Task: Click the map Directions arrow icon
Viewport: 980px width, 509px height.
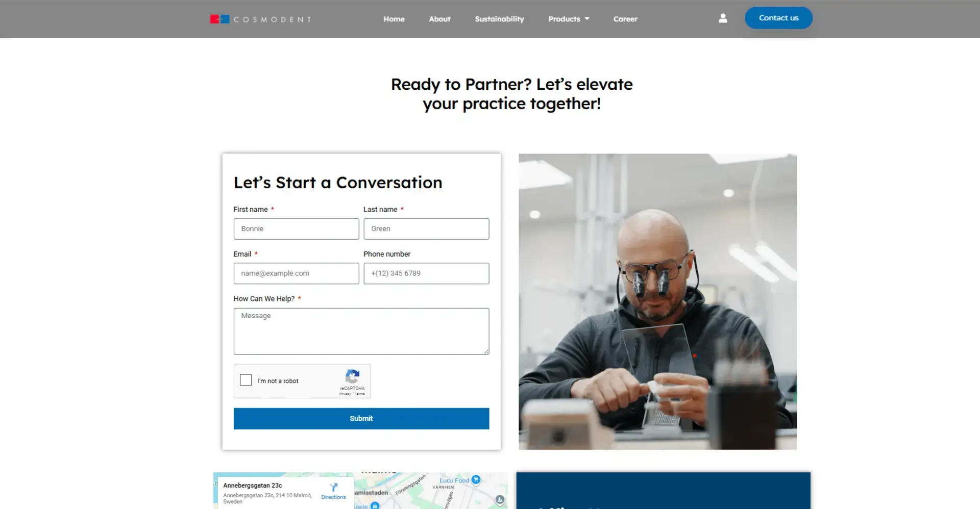Action: coord(333,488)
